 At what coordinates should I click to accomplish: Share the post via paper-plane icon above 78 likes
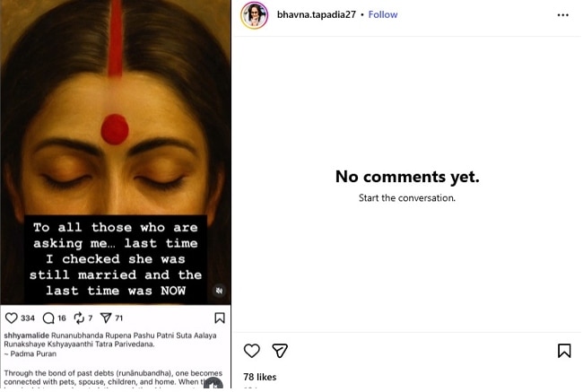[x=280, y=351]
